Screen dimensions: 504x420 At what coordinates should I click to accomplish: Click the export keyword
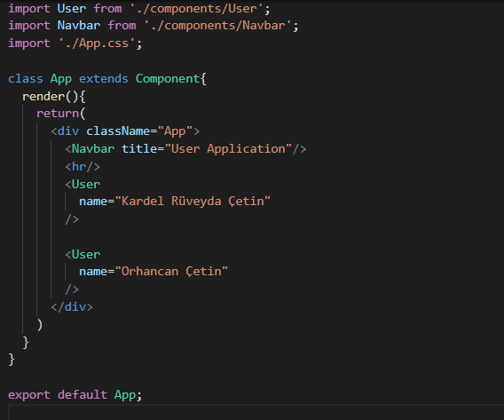click(29, 395)
